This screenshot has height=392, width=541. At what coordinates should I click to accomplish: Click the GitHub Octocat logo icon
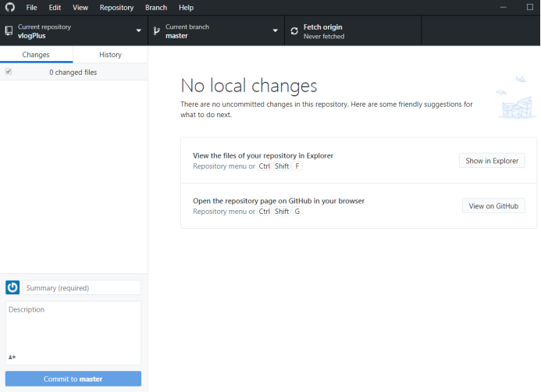pos(9,7)
